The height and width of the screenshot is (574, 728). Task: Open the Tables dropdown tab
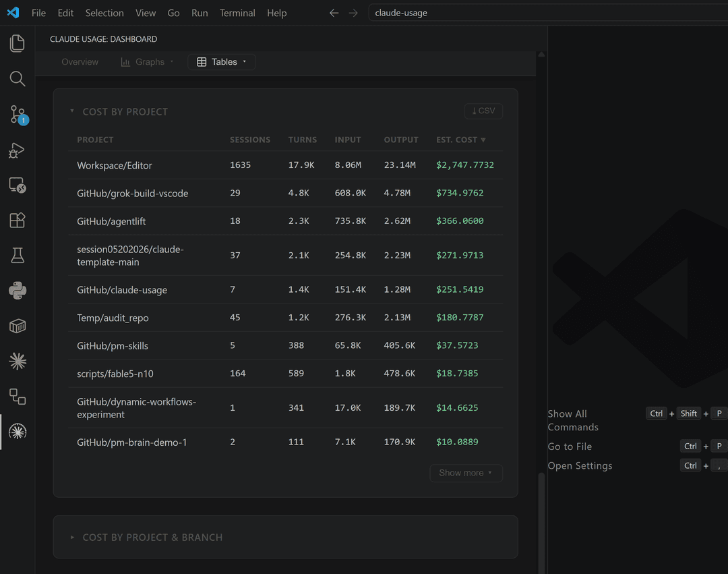[x=222, y=62]
